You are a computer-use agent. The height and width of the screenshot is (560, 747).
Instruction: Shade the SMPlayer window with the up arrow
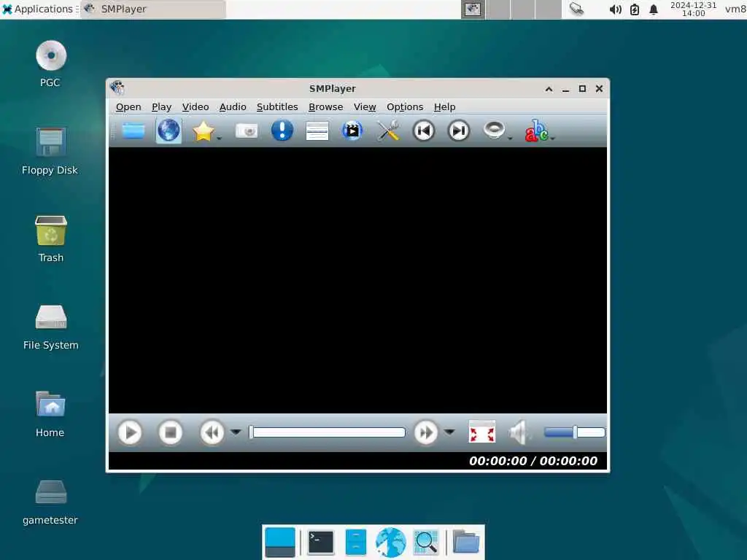click(x=549, y=89)
